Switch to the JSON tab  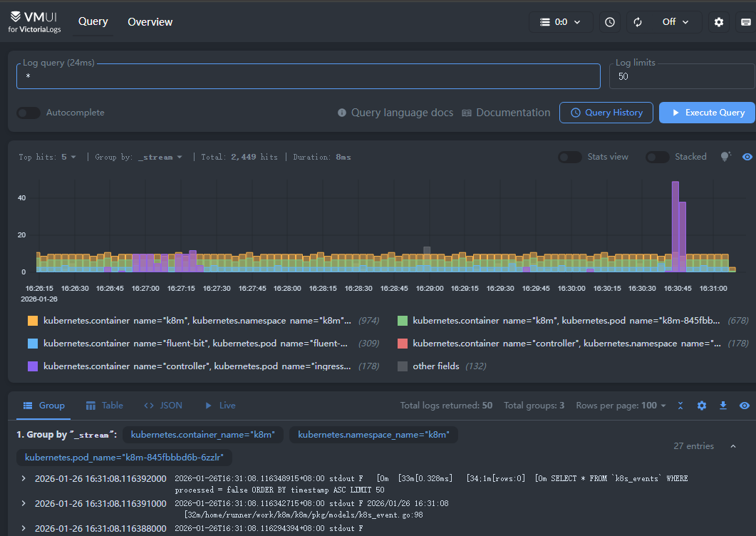point(162,406)
